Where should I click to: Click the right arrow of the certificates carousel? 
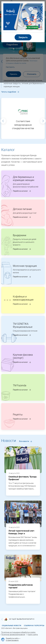pyautogui.click(x=43, y=121)
